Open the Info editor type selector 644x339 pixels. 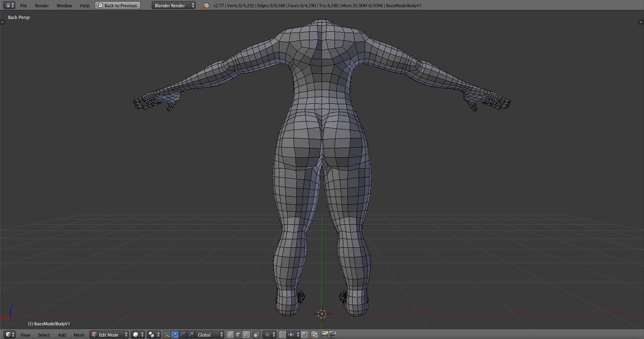coord(9,5)
